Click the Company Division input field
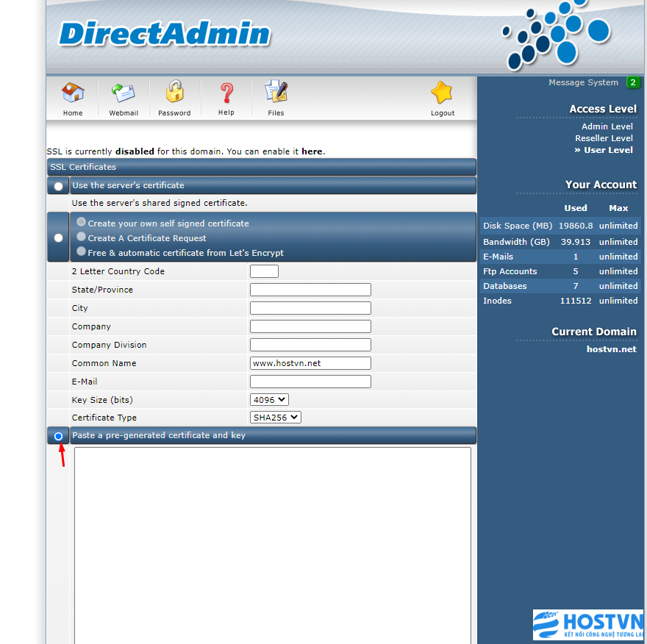647x644 pixels. pyautogui.click(x=310, y=345)
